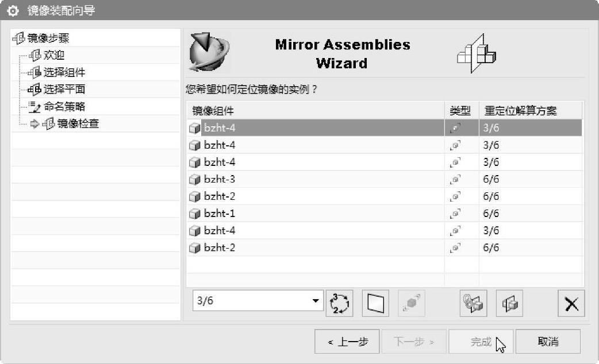Click the 上一步 back button
Viewport: 599px width, 364px height.
point(347,342)
